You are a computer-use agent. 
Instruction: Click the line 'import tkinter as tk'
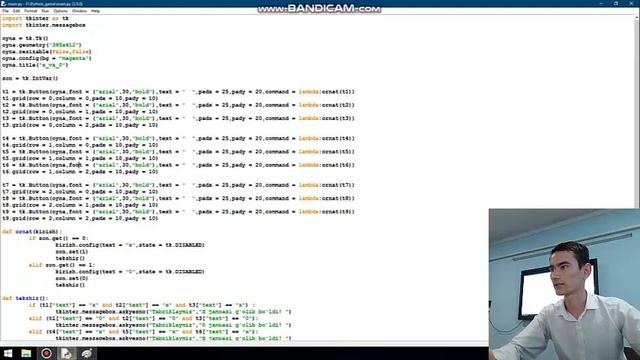(x=35, y=18)
